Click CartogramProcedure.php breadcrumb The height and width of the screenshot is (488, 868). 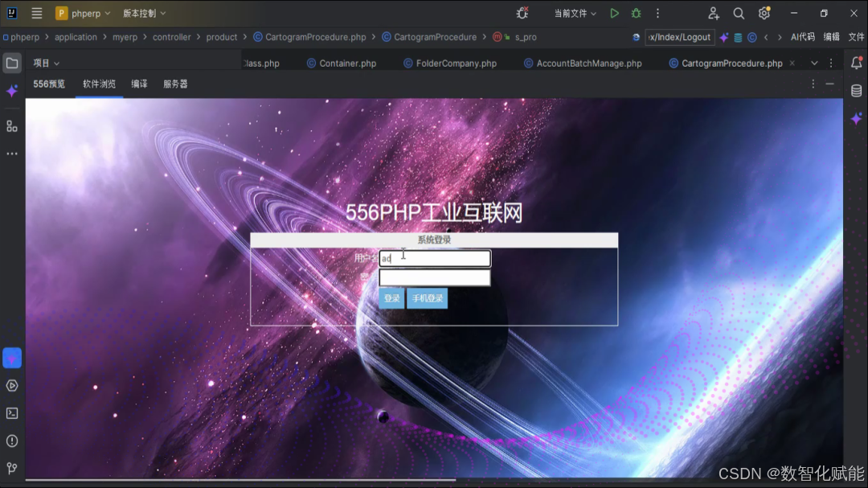[x=310, y=37]
